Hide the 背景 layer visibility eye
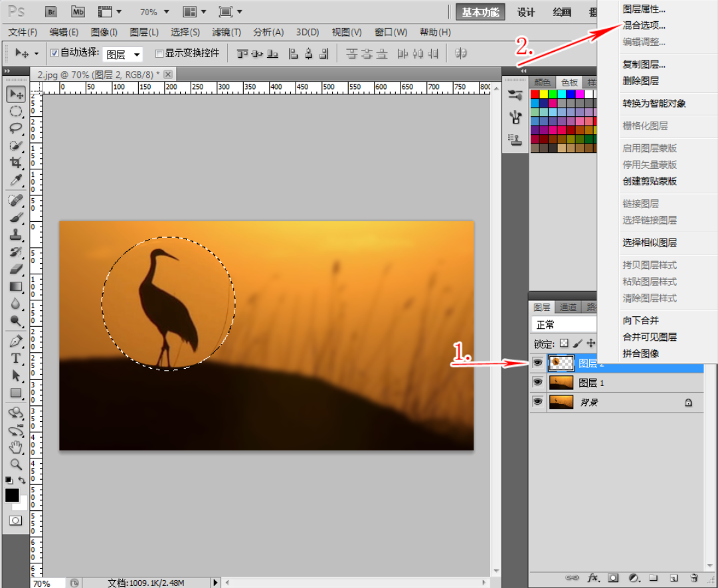Screen dimensions: 718x588 click(x=537, y=402)
